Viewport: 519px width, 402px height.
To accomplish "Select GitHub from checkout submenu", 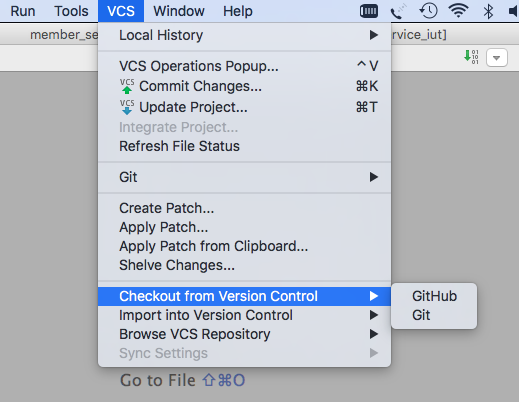I will tap(434, 296).
